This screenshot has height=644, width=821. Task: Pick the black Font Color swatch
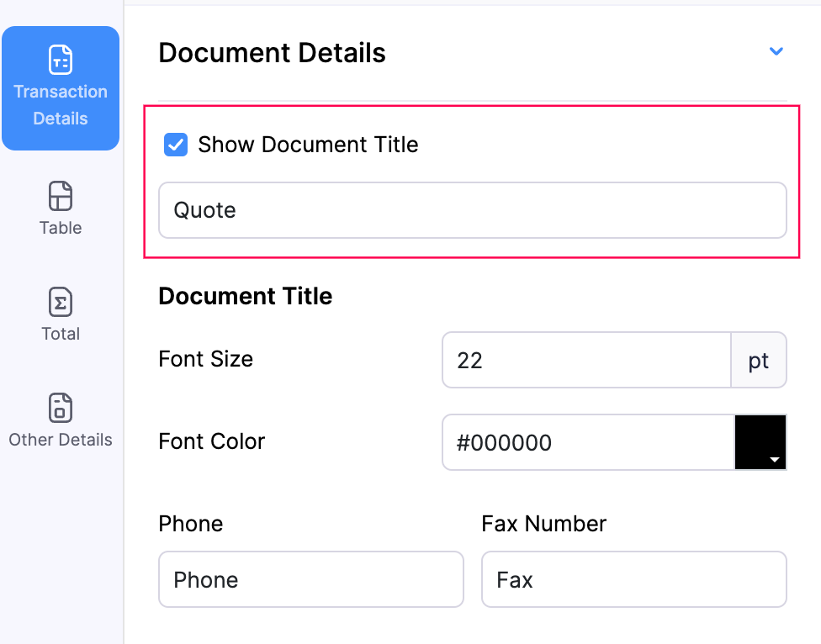pos(760,442)
